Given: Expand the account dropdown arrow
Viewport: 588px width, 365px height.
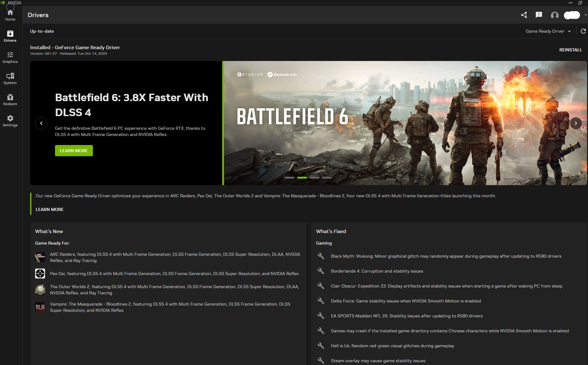Looking at the screenshot, I should (586, 15).
